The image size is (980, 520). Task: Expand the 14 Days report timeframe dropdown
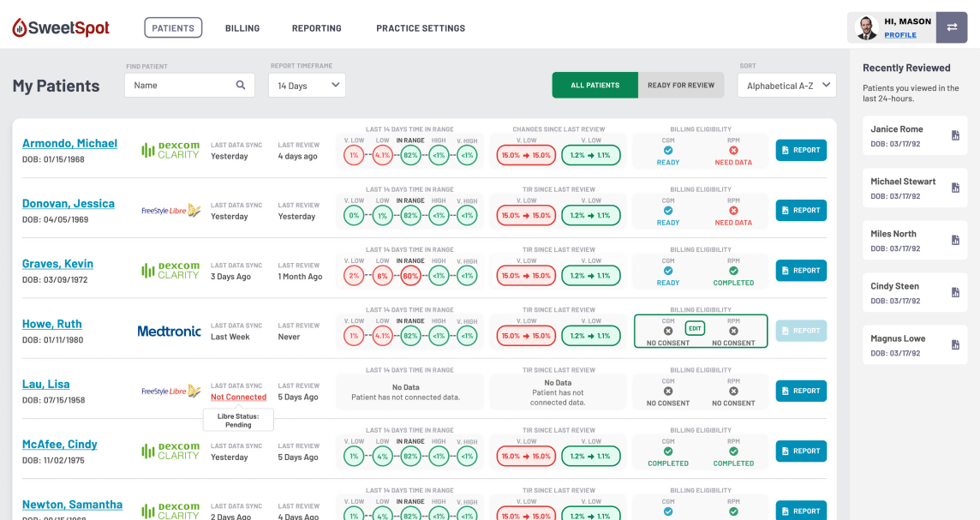point(307,86)
